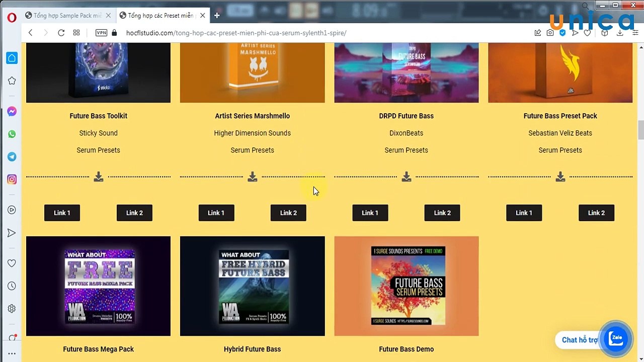644x362 pixels.
Task: Click download icon under Artist Series Marshmello
Action: click(x=253, y=176)
